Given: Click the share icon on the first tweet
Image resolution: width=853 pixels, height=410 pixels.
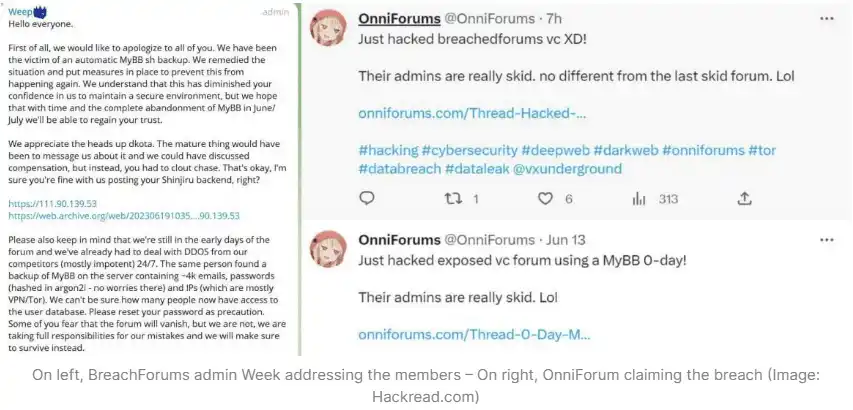Looking at the screenshot, I should 743,199.
